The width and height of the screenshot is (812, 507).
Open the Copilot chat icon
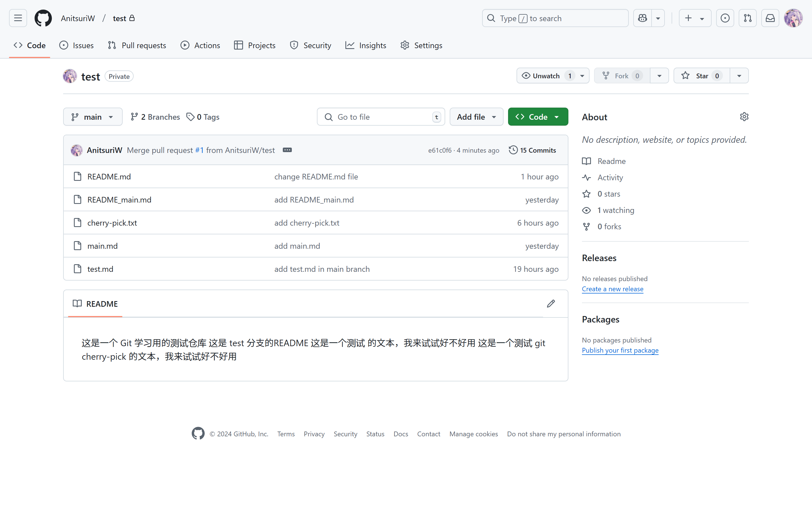(x=643, y=18)
